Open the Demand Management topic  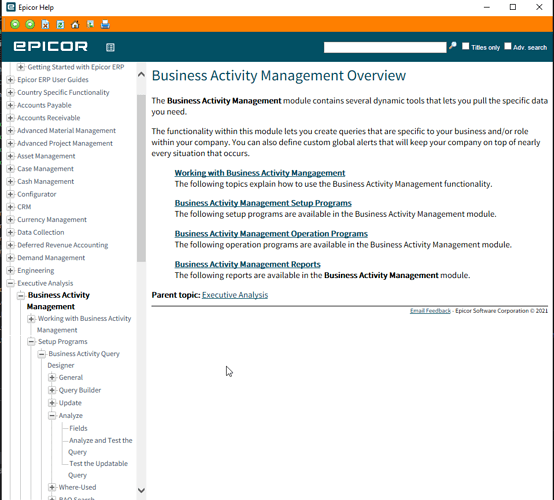click(51, 258)
